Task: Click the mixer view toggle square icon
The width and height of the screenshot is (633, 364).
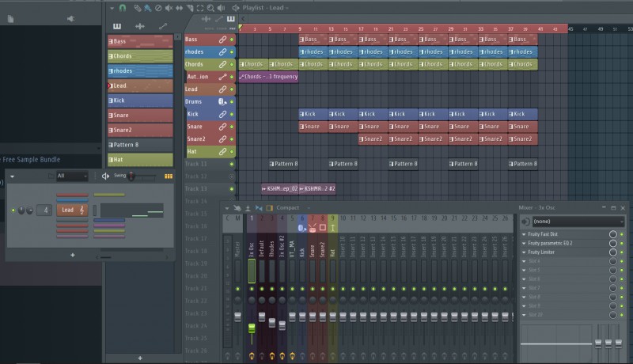Action: pyautogui.click(x=269, y=208)
